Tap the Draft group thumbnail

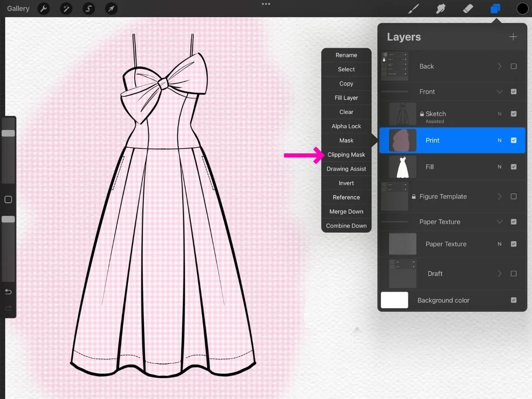tap(403, 274)
